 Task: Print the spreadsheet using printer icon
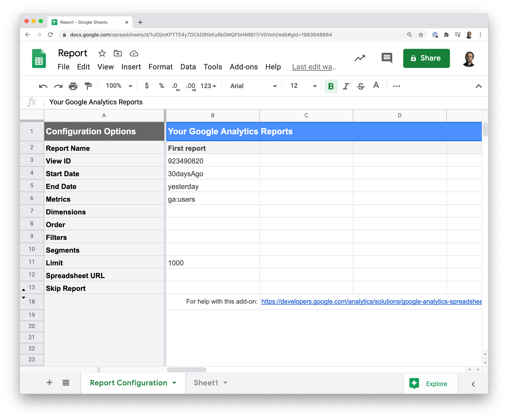point(73,86)
